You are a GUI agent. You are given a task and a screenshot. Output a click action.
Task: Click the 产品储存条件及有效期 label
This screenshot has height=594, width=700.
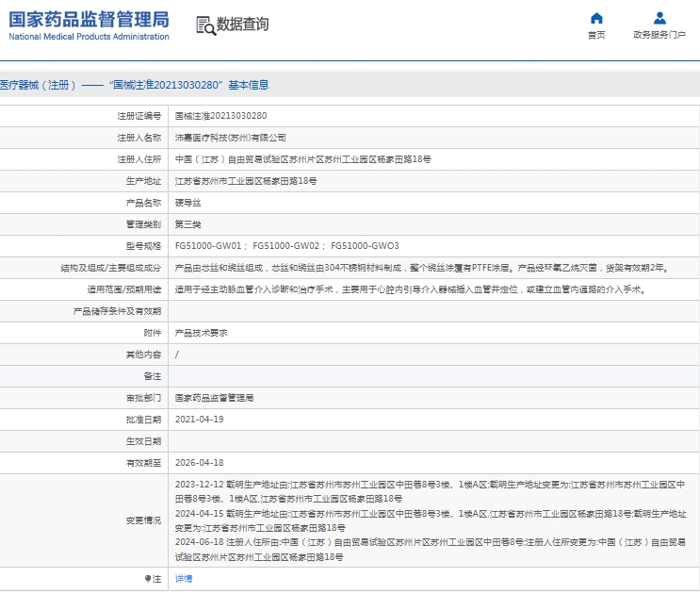[117, 311]
